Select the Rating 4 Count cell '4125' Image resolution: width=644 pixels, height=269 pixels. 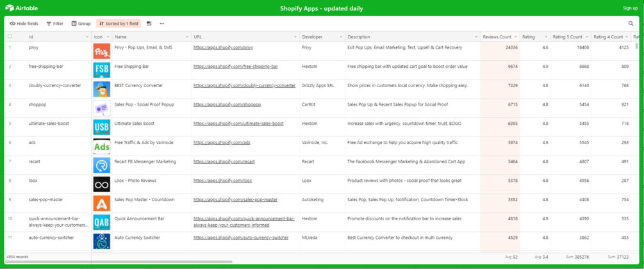(611, 51)
